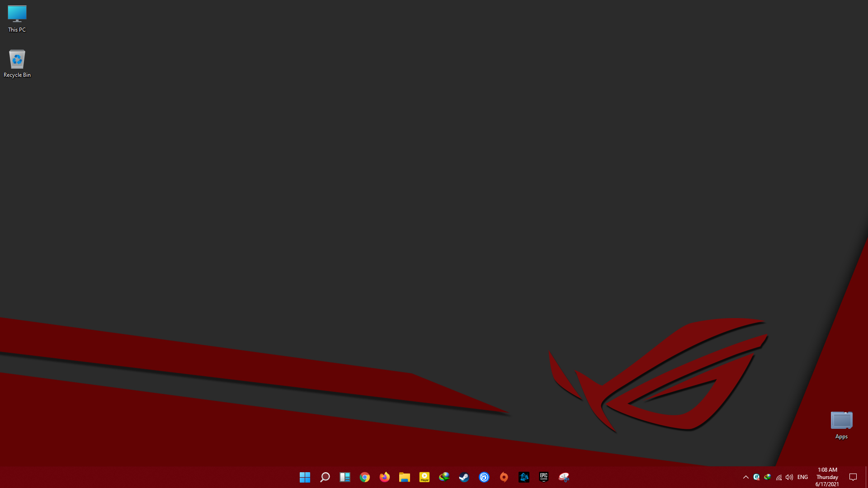Viewport: 868px width, 488px height.
Task: Click the Show desktop strip
Action: [x=867, y=477]
